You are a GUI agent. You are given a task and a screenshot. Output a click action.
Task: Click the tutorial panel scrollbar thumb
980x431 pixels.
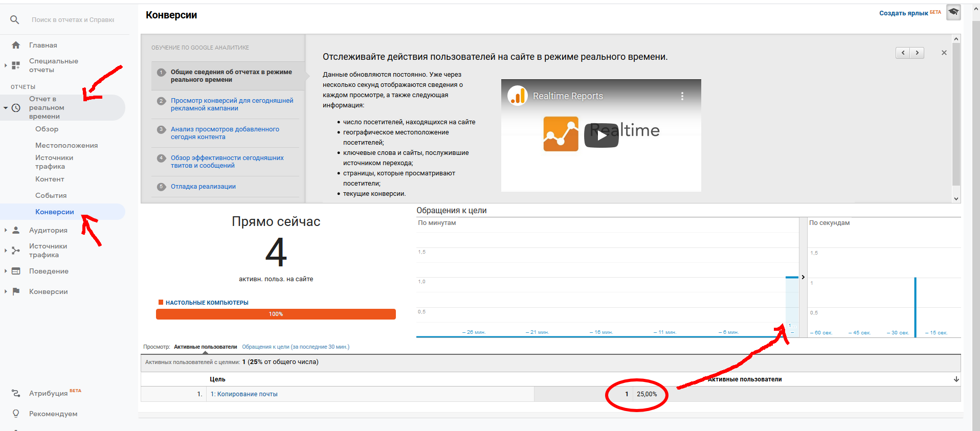(956, 115)
